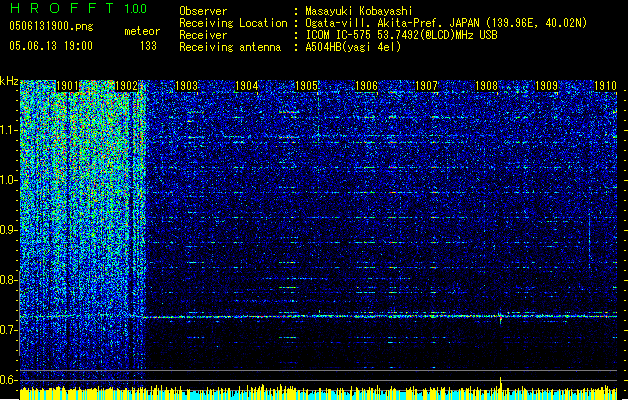The image size is (629, 400).
Task: Click the 1.1 kHz axis label
Action: click(9, 130)
